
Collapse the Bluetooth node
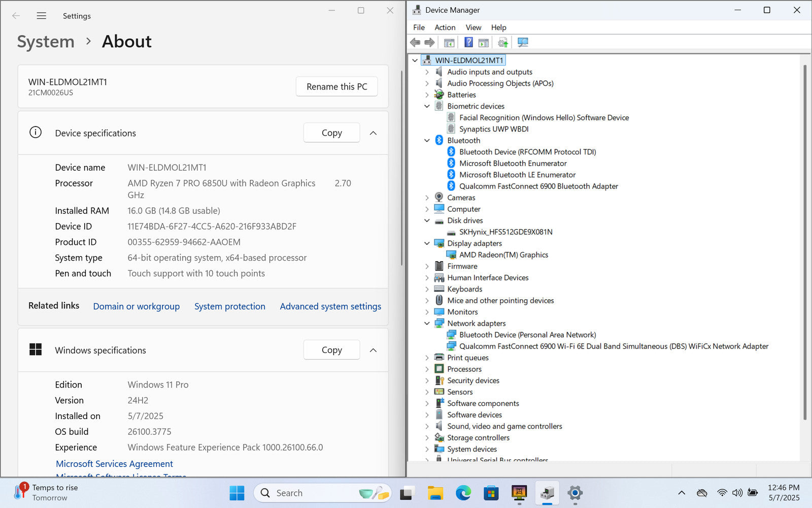(427, 141)
